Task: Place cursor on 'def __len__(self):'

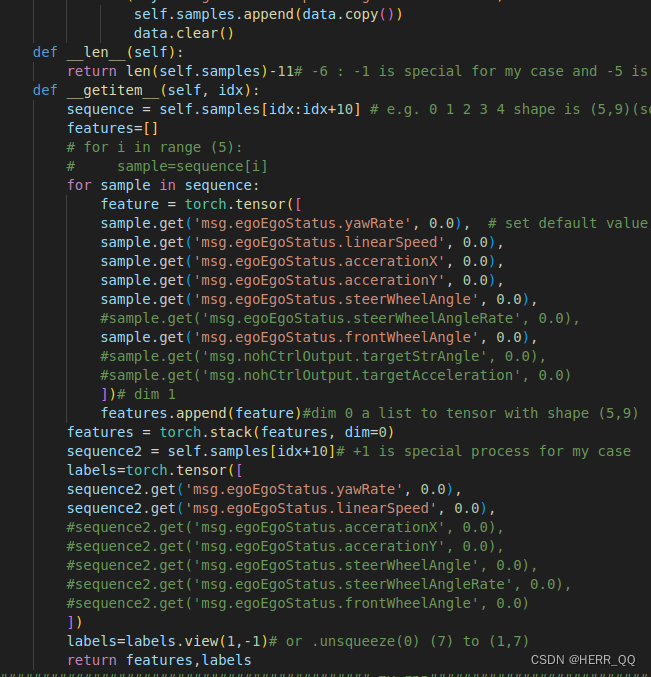Action: 108,52
